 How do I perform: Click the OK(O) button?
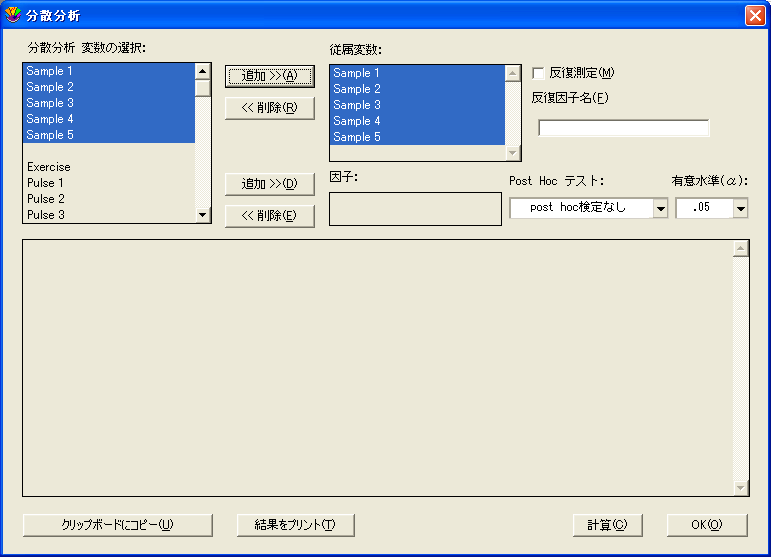pyautogui.click(x=707, y=525)
